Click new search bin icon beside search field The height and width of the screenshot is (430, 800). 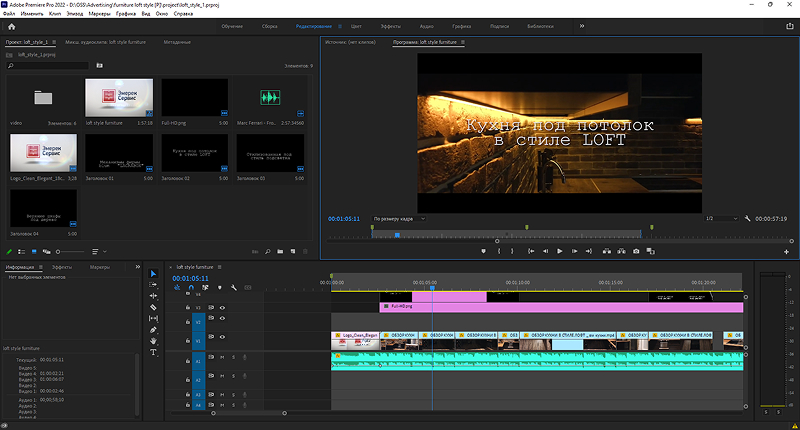pyautogui.click(x=99, y=65)
